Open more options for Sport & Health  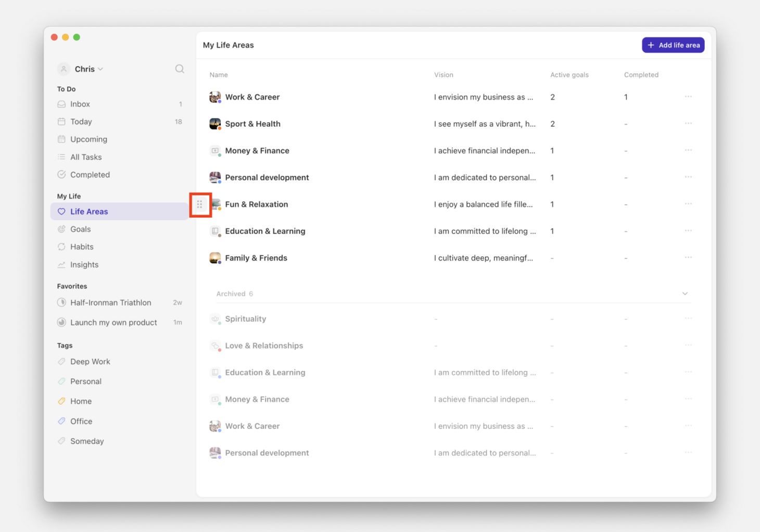[x=688, y=123]
